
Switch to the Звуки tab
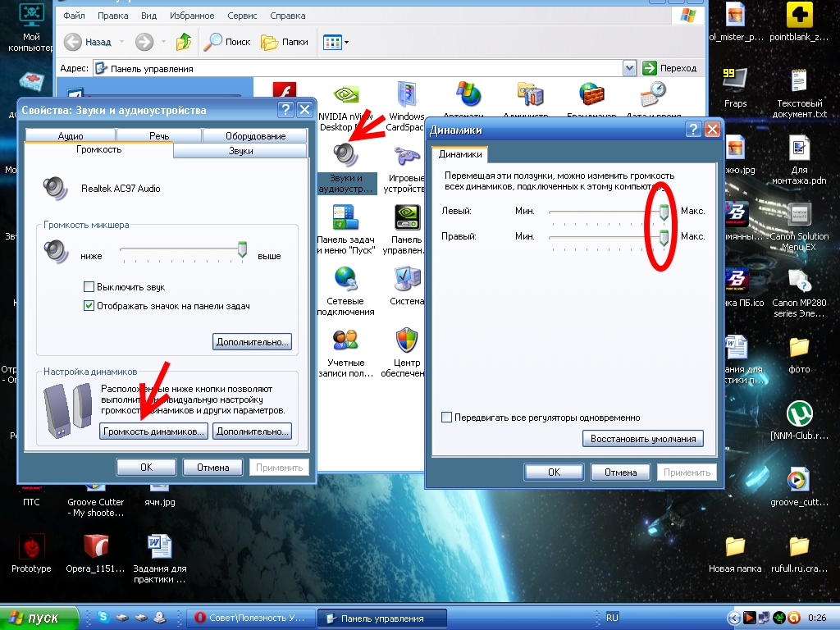240,151
